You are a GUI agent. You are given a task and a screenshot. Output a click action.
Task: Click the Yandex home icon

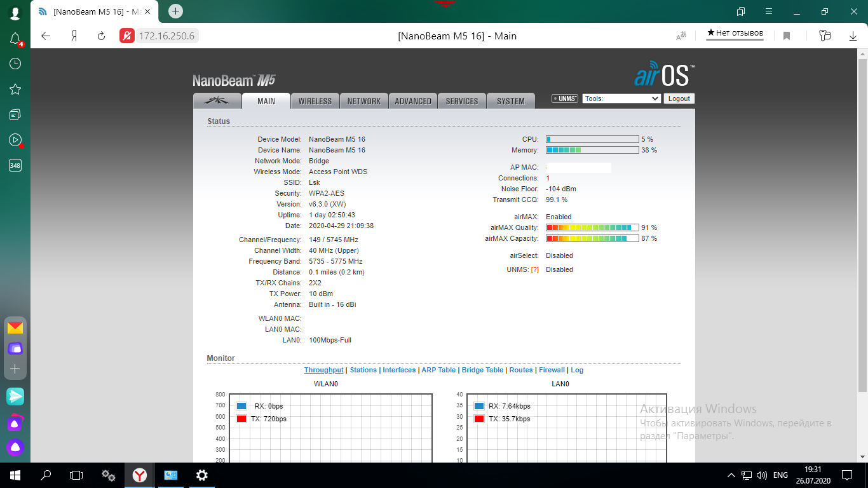(x=74, y=36)
